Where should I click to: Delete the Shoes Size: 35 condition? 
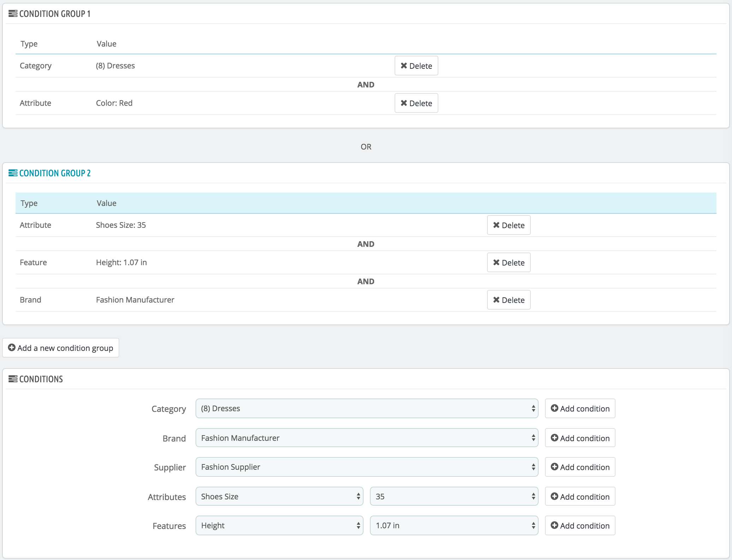click(509, 225)
